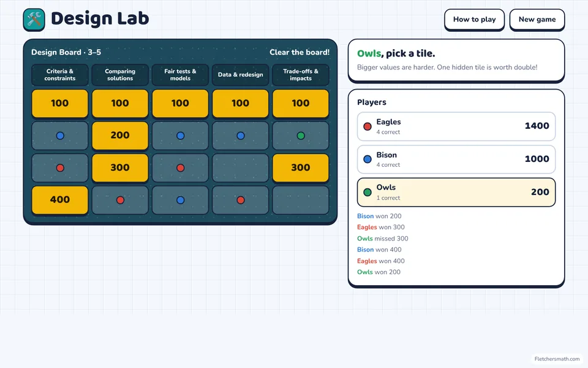Open the Fletchersmath.com link
Screen dimensions: 588x368
pos(557,359)
